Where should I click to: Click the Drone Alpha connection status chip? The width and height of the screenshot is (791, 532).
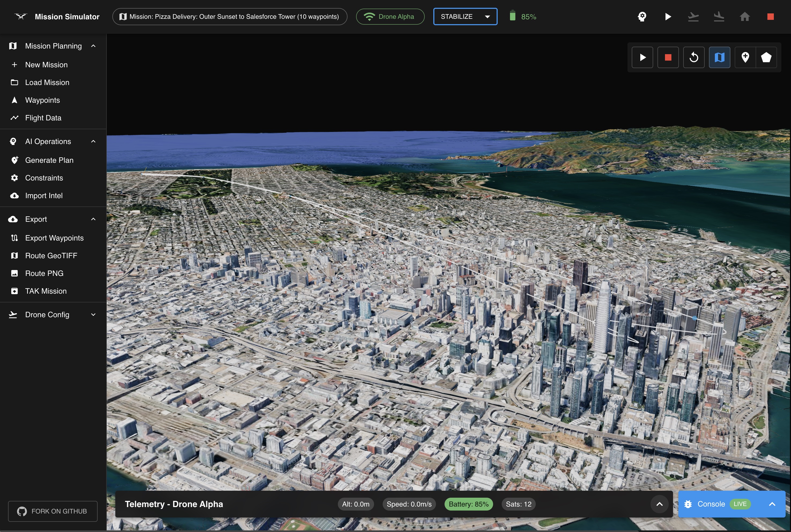(390, 17)
